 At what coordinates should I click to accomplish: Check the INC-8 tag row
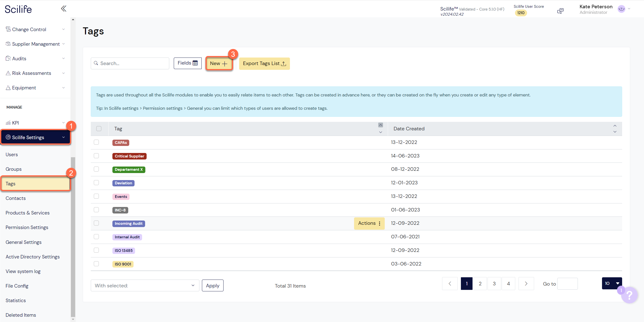point(96,210)
